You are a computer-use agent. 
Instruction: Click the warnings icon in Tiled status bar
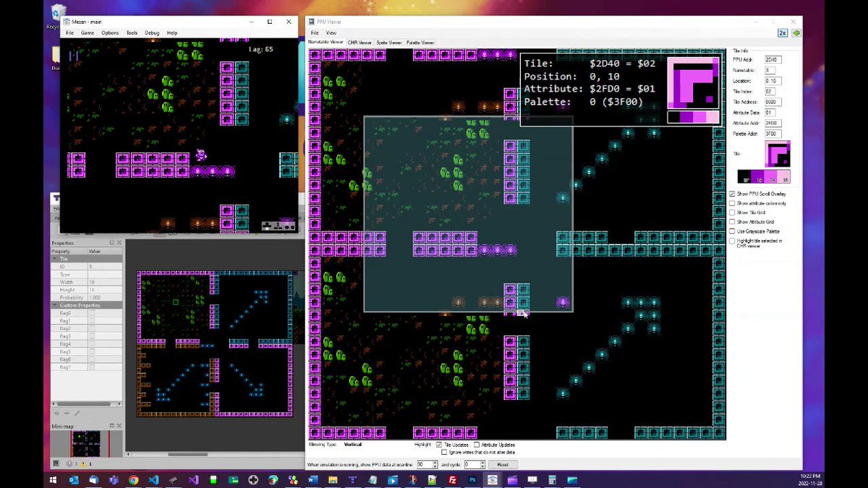(83, 463)
